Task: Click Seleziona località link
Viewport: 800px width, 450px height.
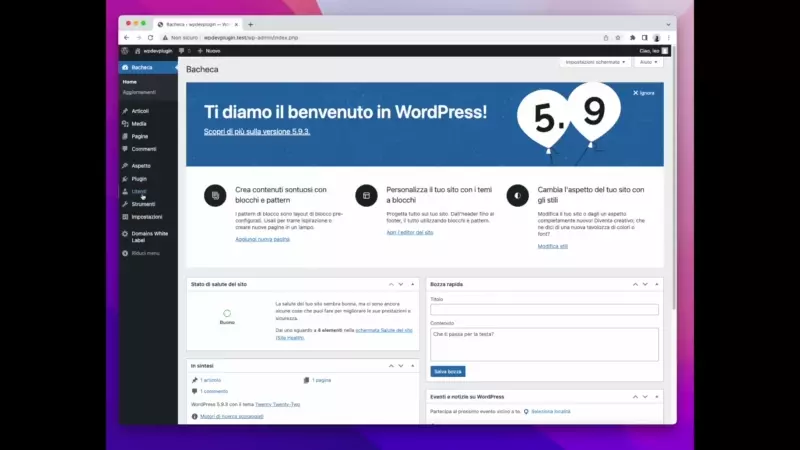Action: [x=551, y=412]
